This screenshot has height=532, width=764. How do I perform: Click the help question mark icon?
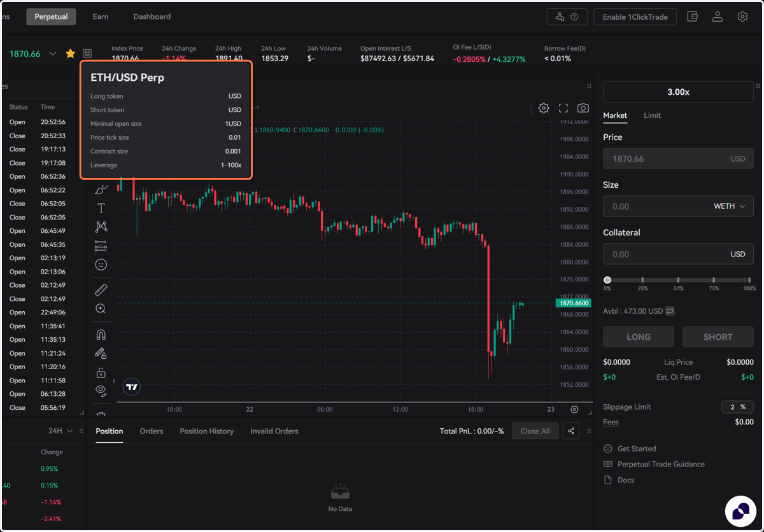coord(575,17)
